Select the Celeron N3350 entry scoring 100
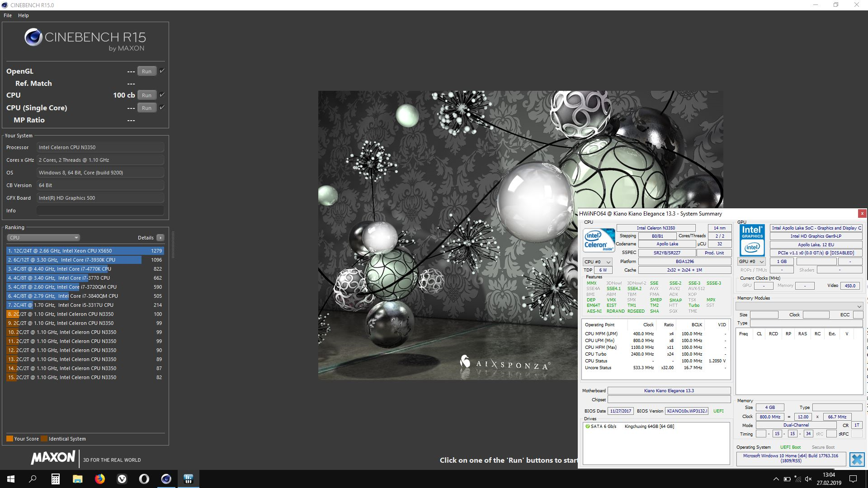868x488 pixels. [85, 314]
